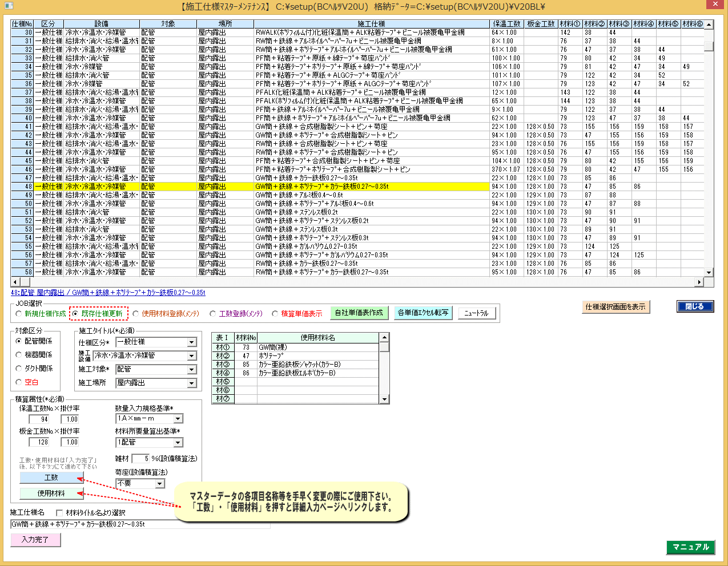
Task: Click 仕様選択画面を表示 button
Action: click(x=616, y=307)
